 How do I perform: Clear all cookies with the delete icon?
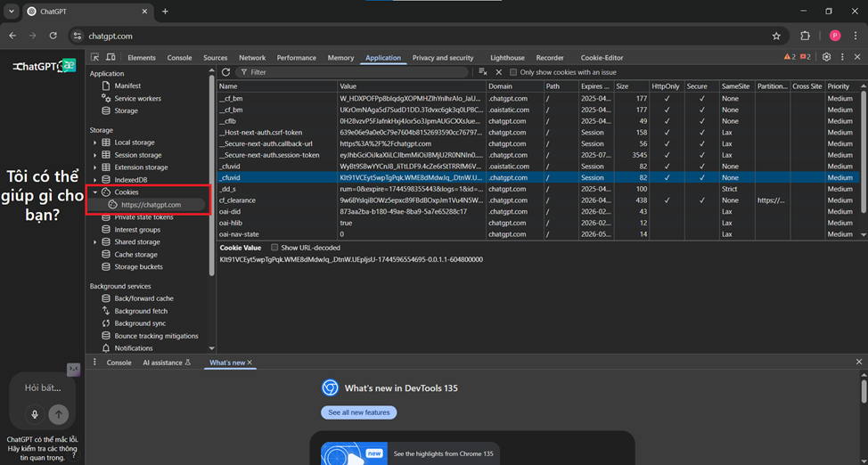[483, 72]
